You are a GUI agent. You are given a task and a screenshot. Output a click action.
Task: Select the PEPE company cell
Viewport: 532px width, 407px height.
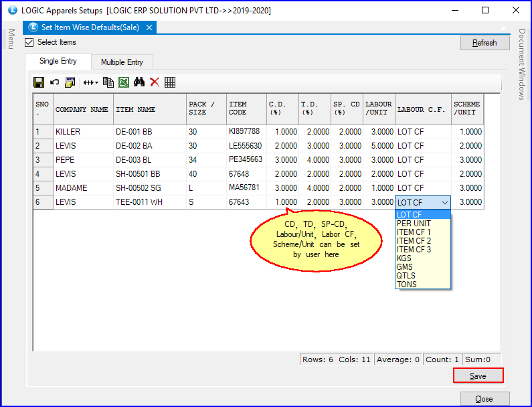click(x=83, y=160)
